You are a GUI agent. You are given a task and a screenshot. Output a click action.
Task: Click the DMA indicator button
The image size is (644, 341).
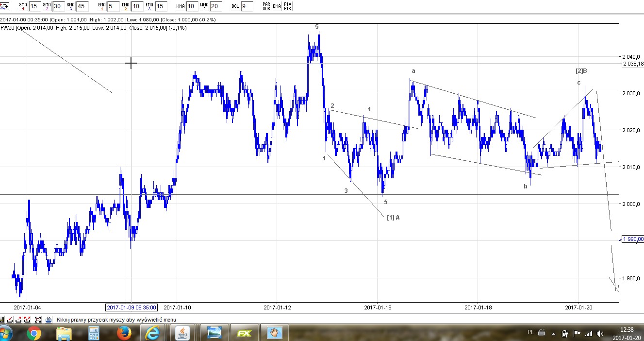(277, 6)
